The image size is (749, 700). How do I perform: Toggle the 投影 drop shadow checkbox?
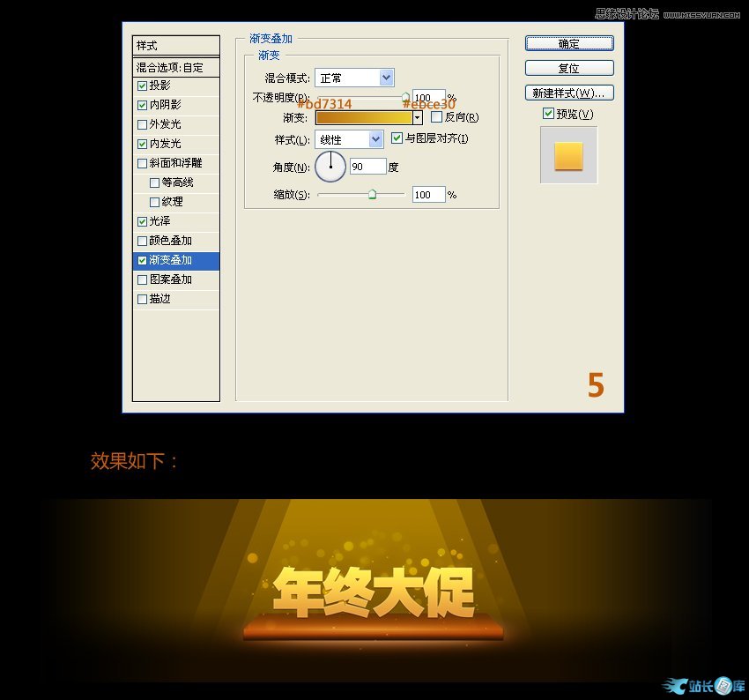click(143, 86)
